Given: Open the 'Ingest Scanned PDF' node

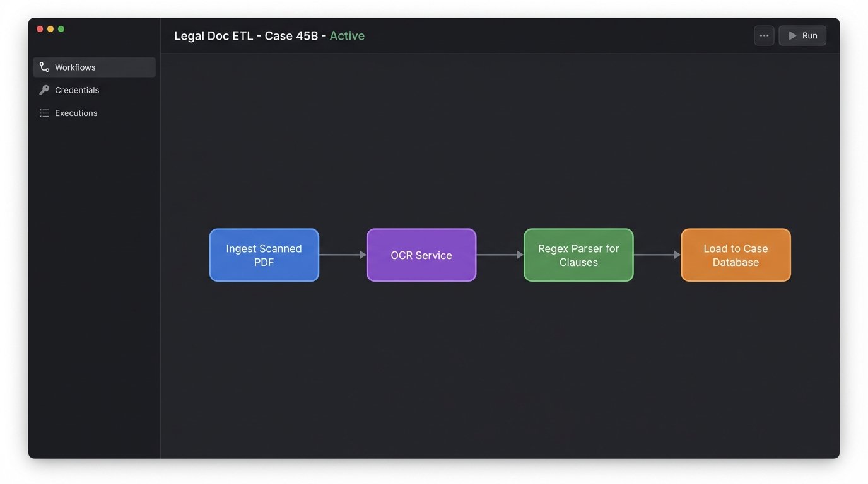Looking at the screenshot, I should pos(264,255).
